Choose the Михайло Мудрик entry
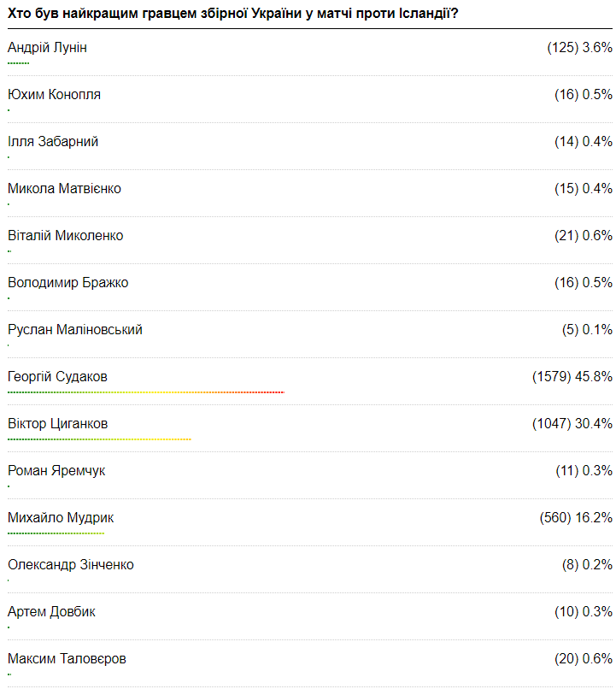This screenshot has width=616, height=689. point(61,518)
